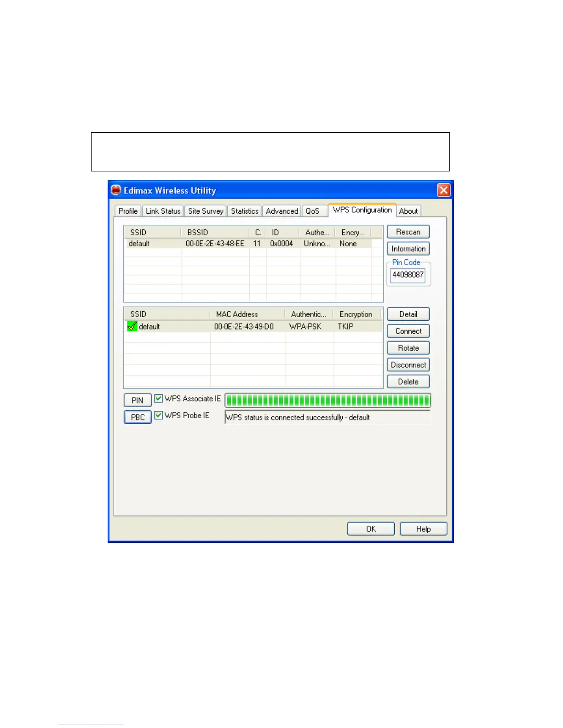Click the Rotate button

tap(408, 348)
